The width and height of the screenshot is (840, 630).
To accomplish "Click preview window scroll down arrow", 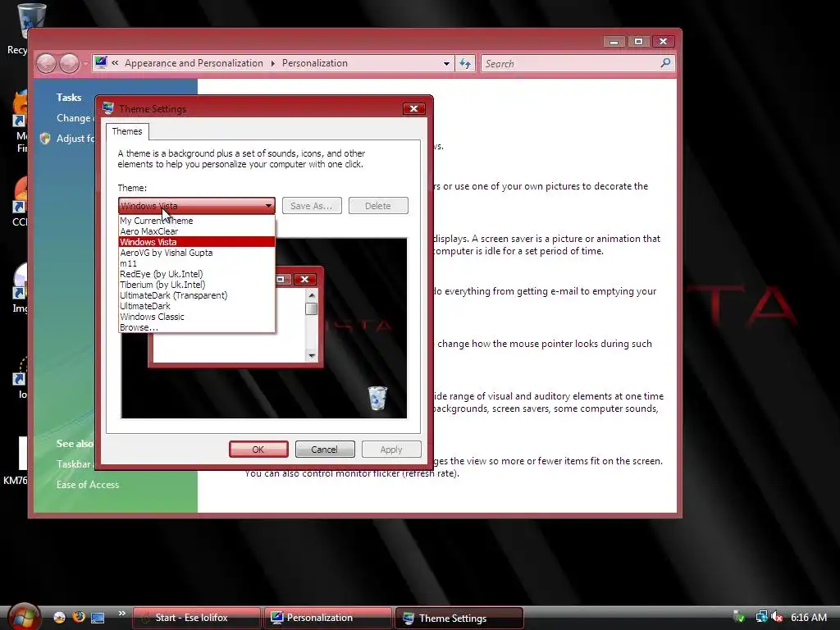I will pyautogui.click(x=312, y=356).
